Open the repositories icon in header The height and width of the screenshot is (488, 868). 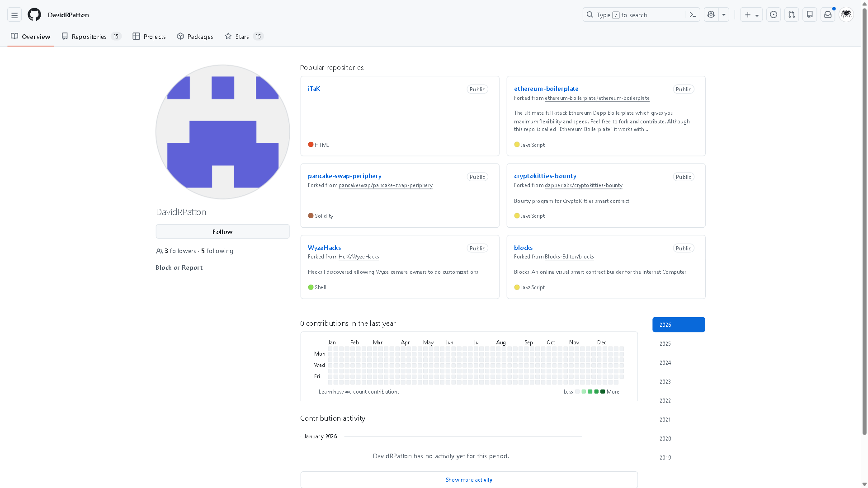pyautogui.click(x=810, y=15)
